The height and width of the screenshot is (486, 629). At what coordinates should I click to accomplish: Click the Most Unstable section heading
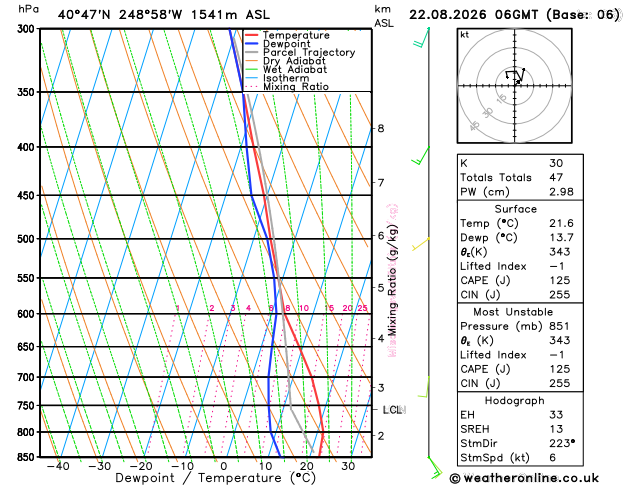(513, 312)
